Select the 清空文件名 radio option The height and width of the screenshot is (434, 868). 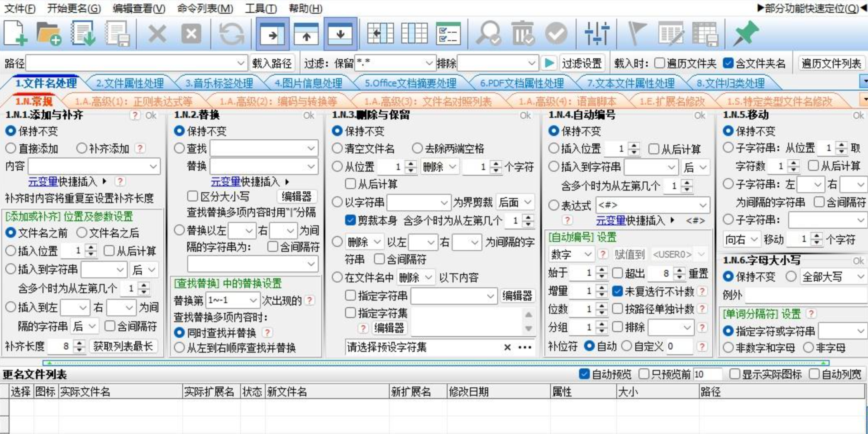(x=338, y=148)
